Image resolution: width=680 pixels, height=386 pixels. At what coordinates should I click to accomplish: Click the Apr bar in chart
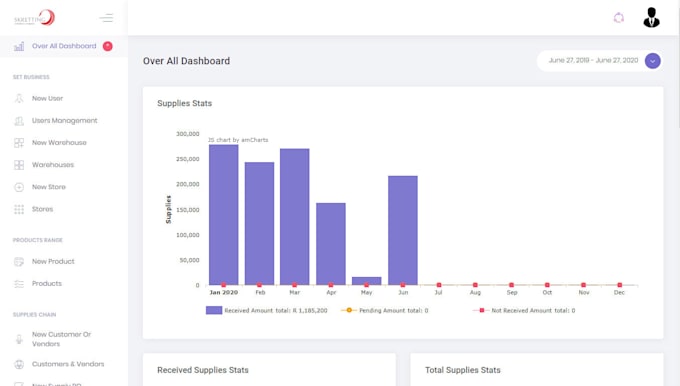[331, 244]
